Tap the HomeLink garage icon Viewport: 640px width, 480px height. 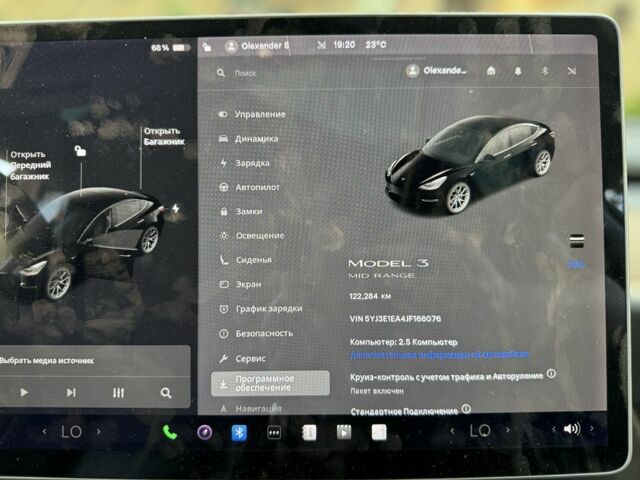(x=491, y=71)
